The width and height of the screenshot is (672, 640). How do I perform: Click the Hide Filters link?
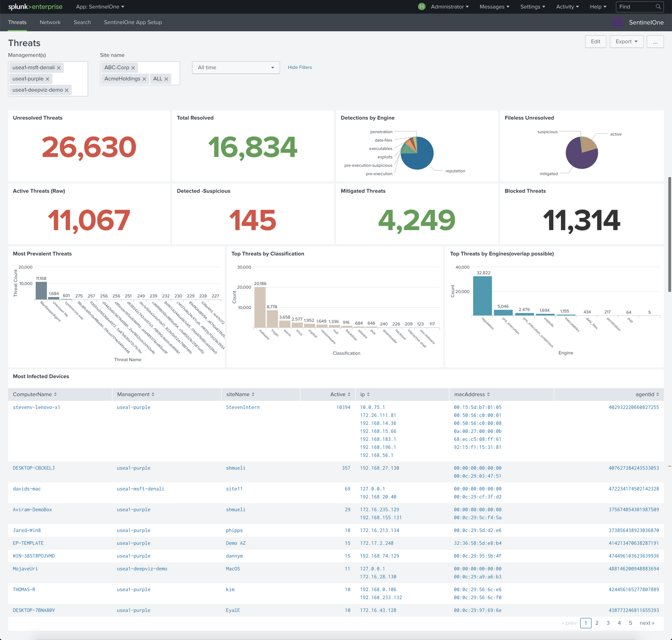point(300,67)
